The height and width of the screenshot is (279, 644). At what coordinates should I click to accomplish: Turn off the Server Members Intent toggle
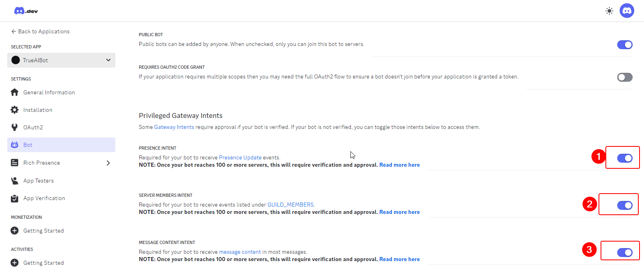[625, 205]
